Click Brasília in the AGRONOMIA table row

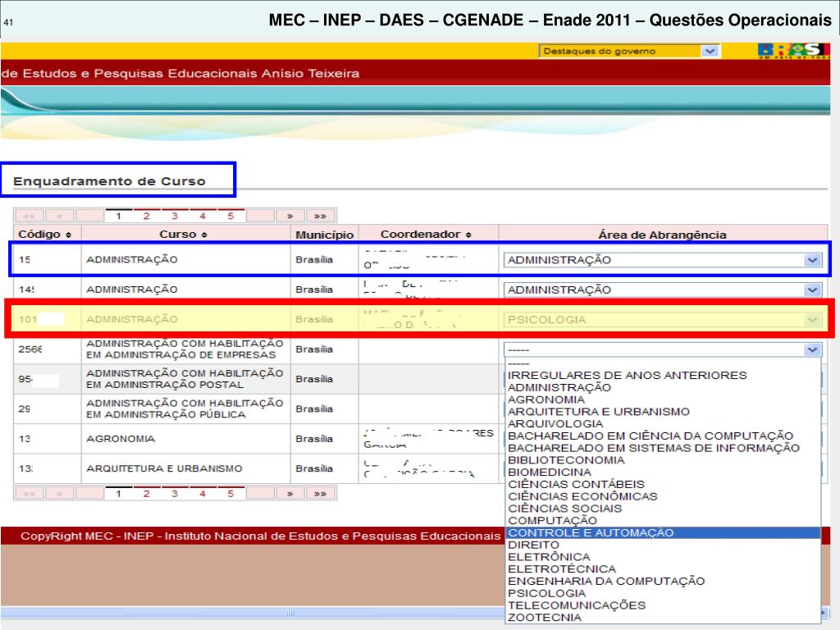(x=314, y=439)
